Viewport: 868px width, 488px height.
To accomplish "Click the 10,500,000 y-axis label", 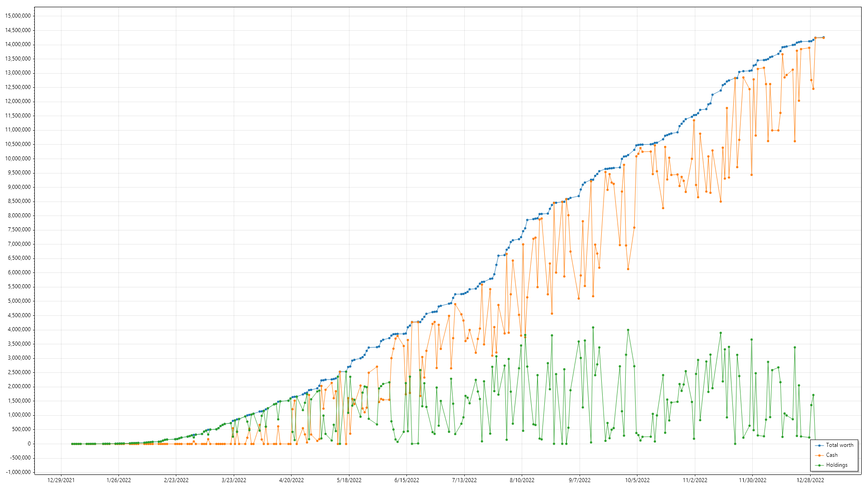I will tap(18, 144).
